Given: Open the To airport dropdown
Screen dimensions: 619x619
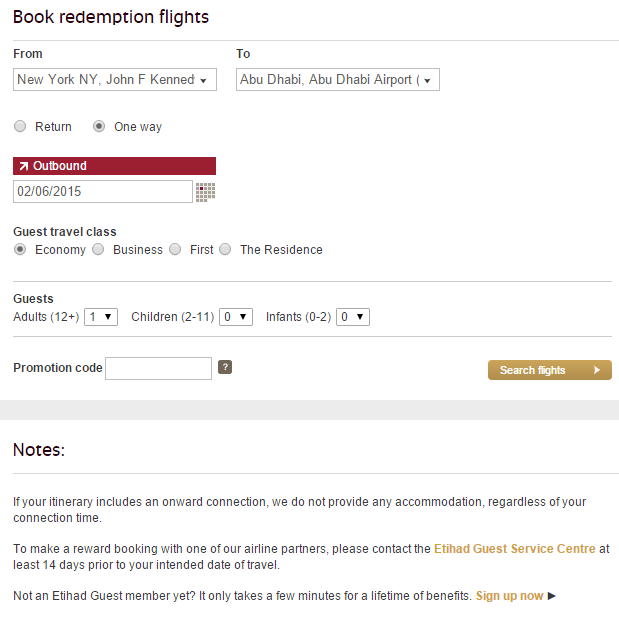Looking at the screenshot, I should coord(338,80).
